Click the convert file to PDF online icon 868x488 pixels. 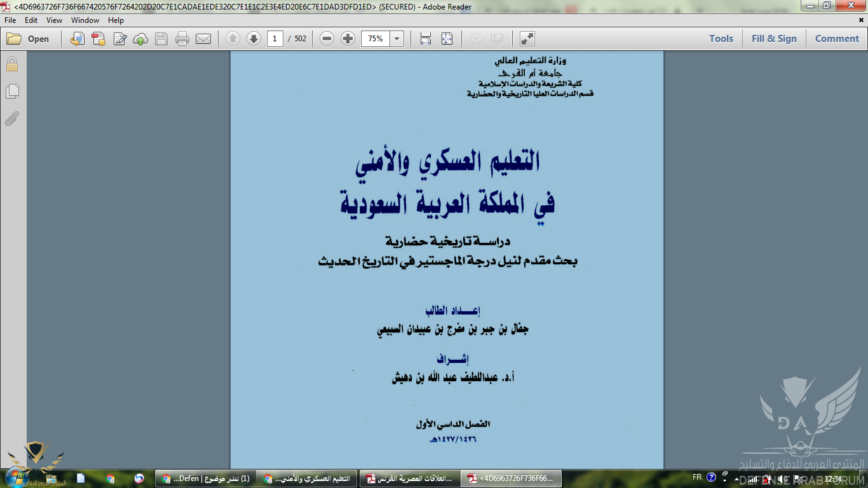click(x=78, y=39)
